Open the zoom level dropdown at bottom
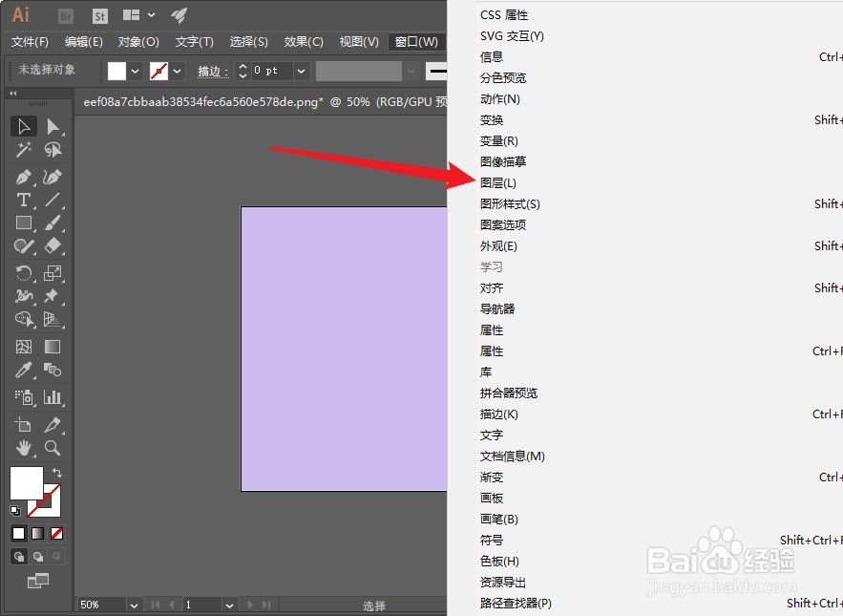This screenshot has height=616, width=843. point(134,605)
